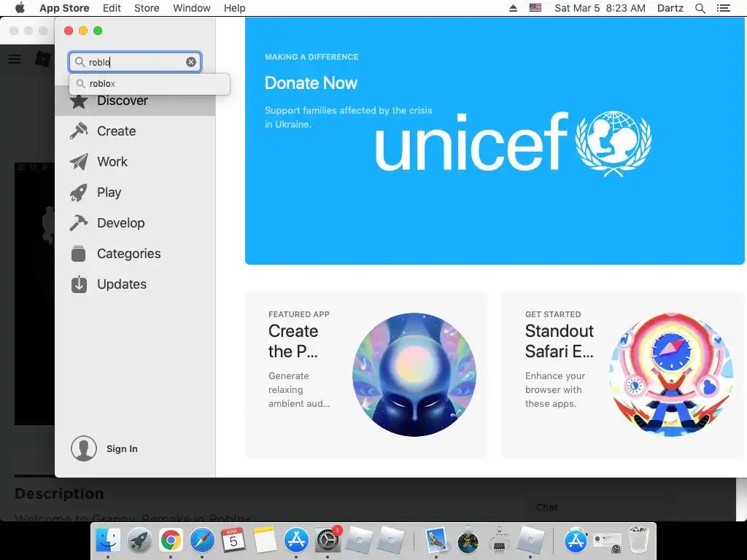747x560 pixels.
Task: Click the hamburger menu in background Roblox window
Action: click(x=15, y=59)
